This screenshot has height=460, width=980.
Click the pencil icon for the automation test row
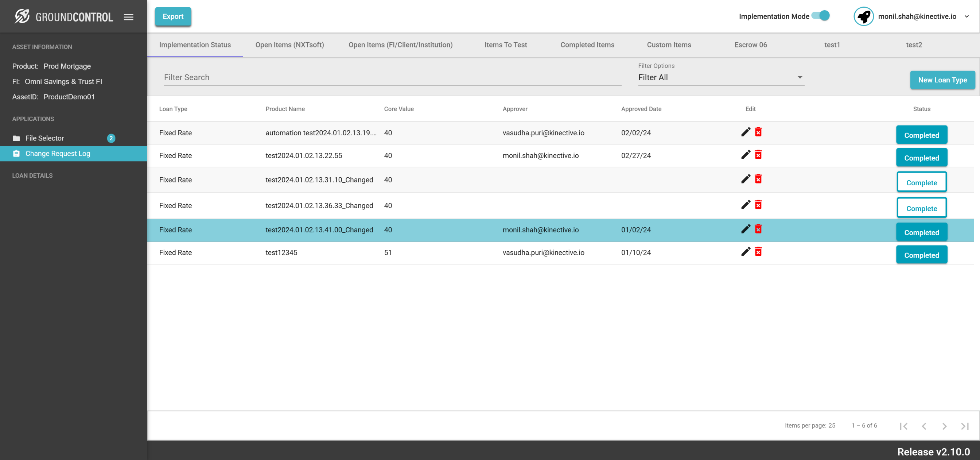click(746, 132)
